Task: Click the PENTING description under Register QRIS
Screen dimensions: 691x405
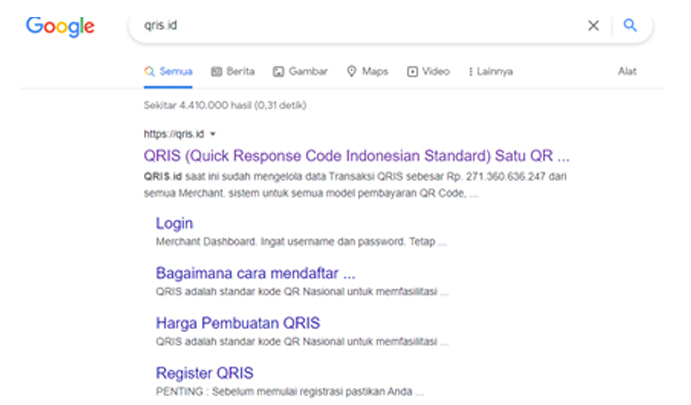Action: (x=290, y=391)
